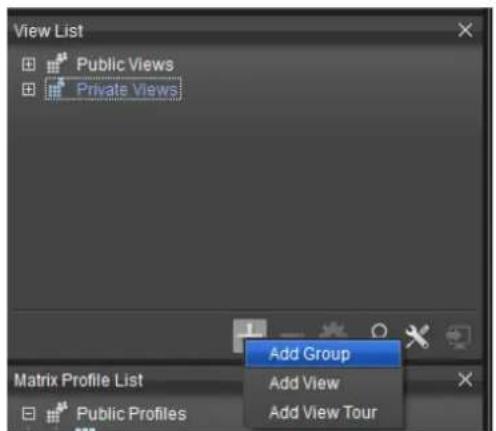Image resolution: width=496 pixels, height=431 pixels.
Task: Select Private Views label
Action: click(127, 89)
